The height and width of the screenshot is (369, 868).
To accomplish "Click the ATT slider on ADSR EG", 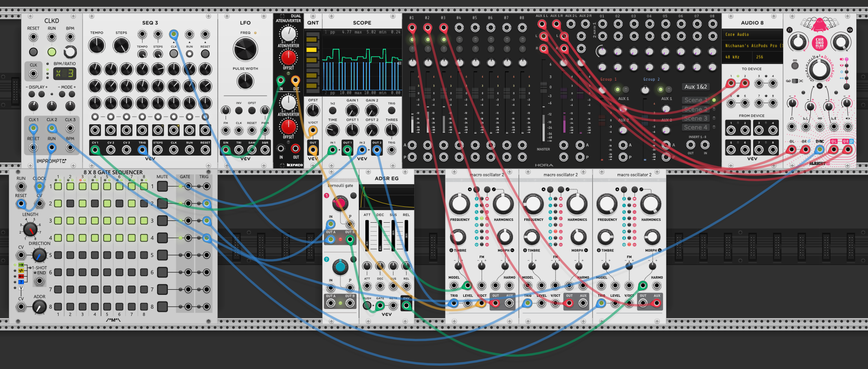I will pyautogui.click(x=367, y=235).
